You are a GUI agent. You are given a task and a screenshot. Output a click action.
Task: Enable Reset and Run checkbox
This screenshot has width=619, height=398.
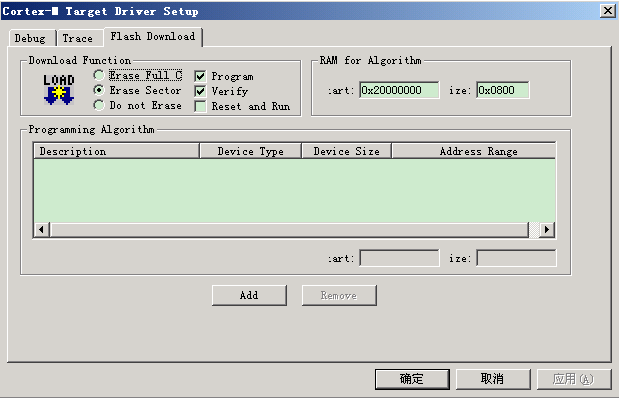pos(200,106)
